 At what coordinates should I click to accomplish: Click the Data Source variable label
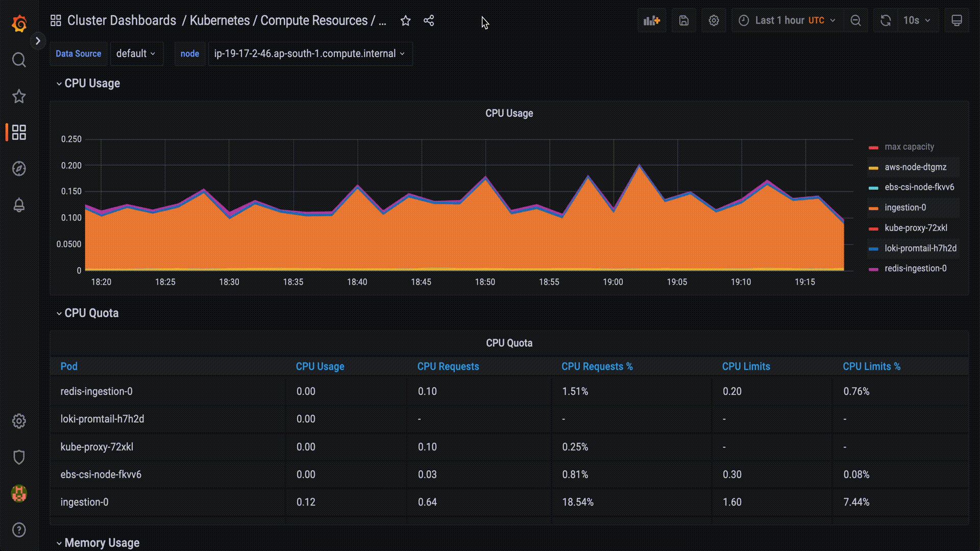[78, 54]
